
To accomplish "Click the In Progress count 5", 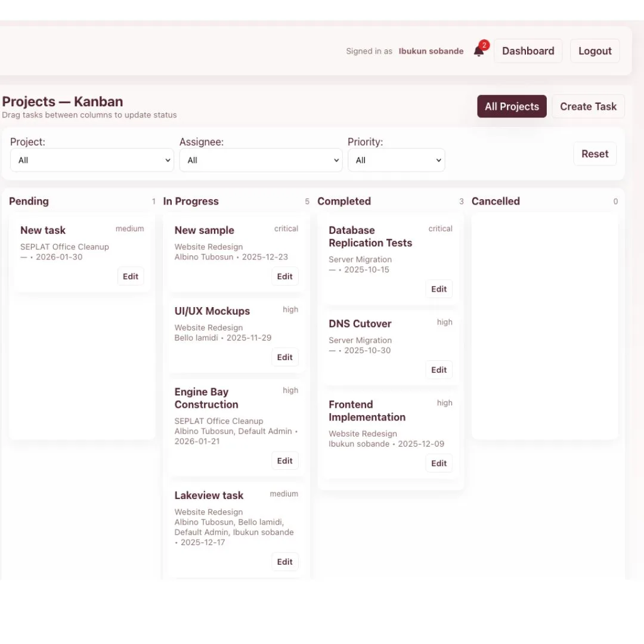I will 307,202.
